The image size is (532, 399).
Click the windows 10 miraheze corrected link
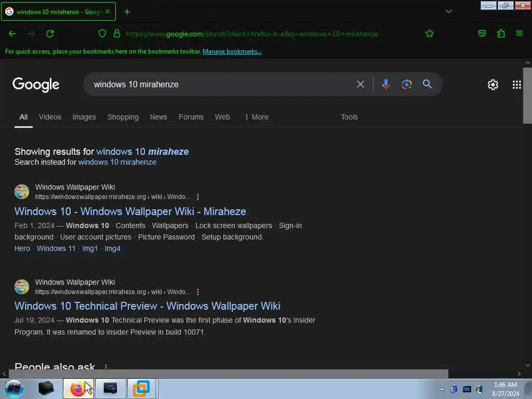point(142,151)
